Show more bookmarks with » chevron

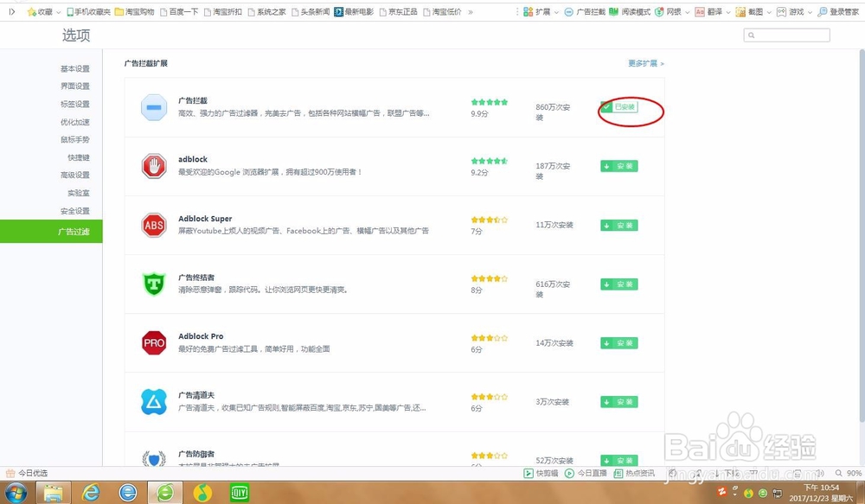point(471,11)
